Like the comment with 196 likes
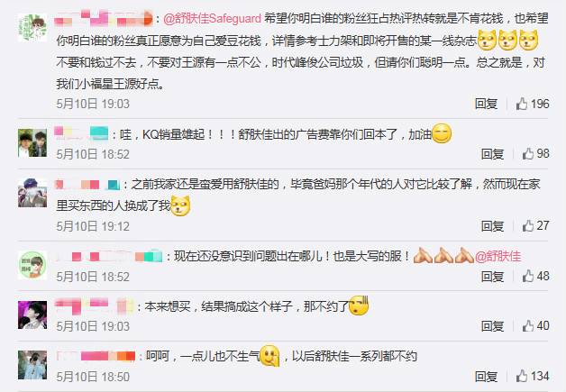The height and width of the screenshot is (392, 566). (522, 104)
